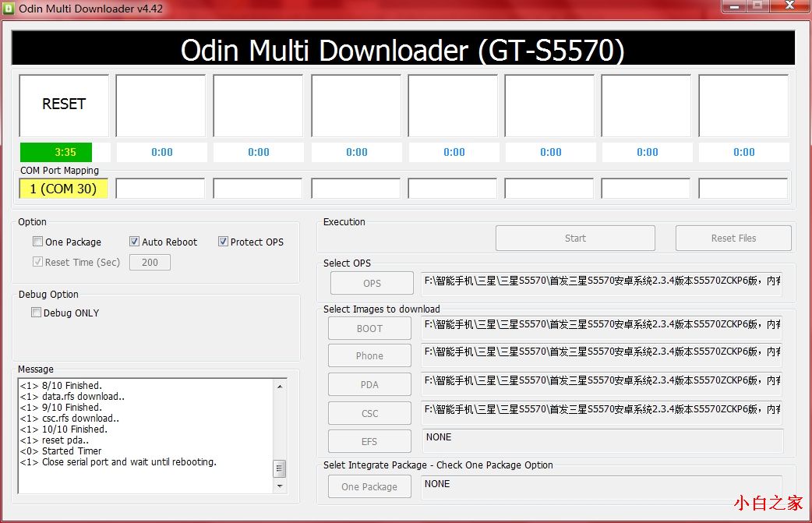The width and height of the screenshot is (812, 523).
Task: Choose a BOOT image with the BOOT button
Action: [369, 328]
